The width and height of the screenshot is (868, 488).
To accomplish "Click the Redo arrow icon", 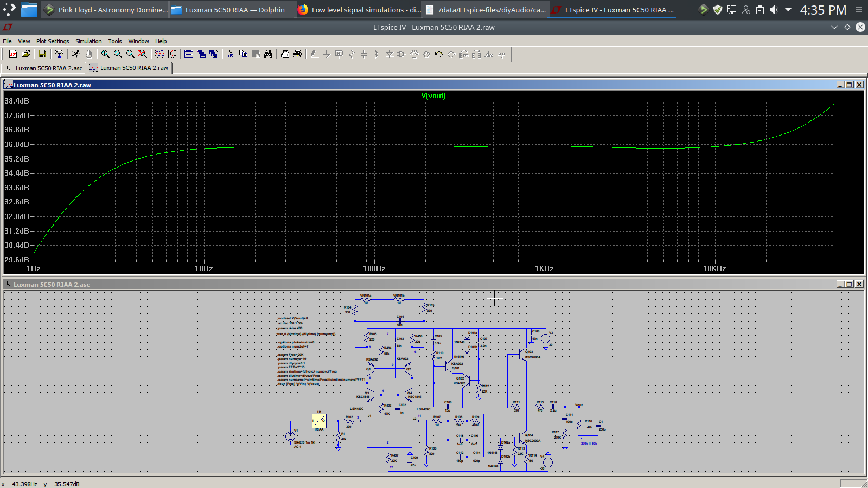I will click(451, 54).
